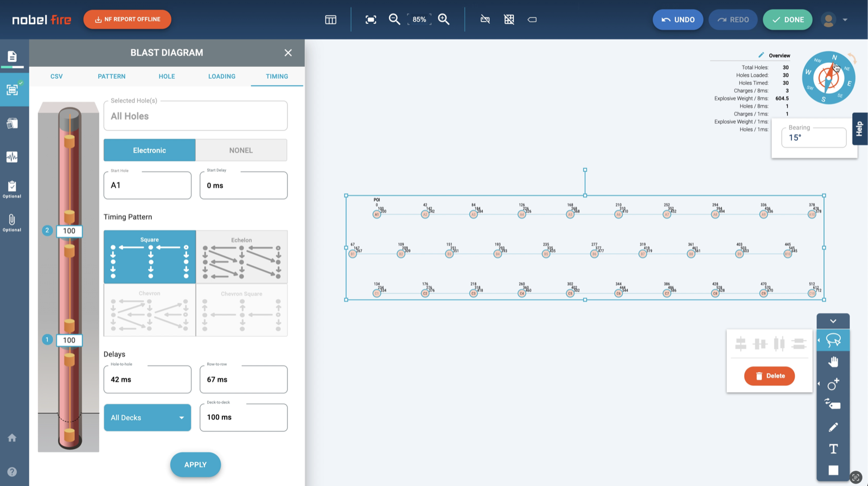Select the rectangle shape tool
This screenshot has height=486, width=868.
833,470
